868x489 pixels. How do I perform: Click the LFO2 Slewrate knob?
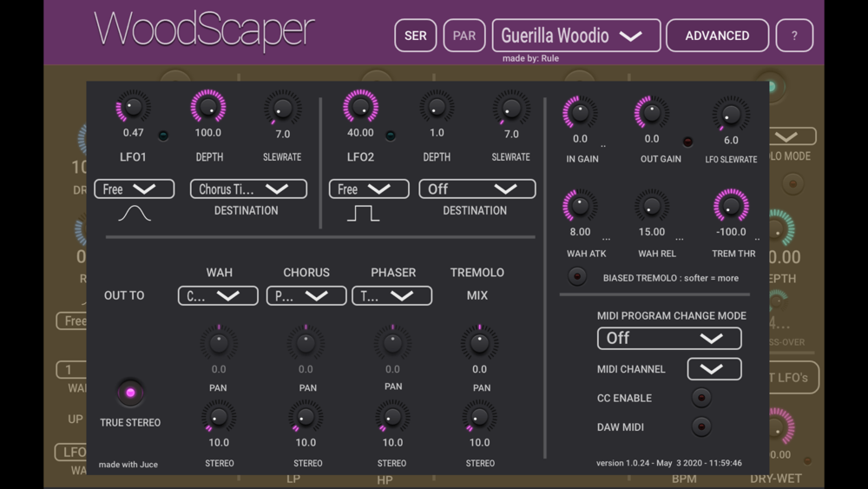coord(511,109)
